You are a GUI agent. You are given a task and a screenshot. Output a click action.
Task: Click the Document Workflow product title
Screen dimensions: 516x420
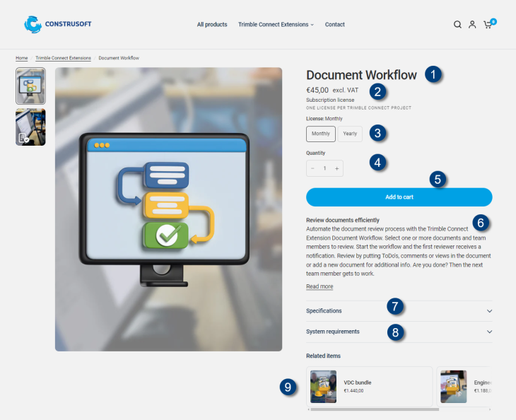pyautogui.click(x=361, y=75)
